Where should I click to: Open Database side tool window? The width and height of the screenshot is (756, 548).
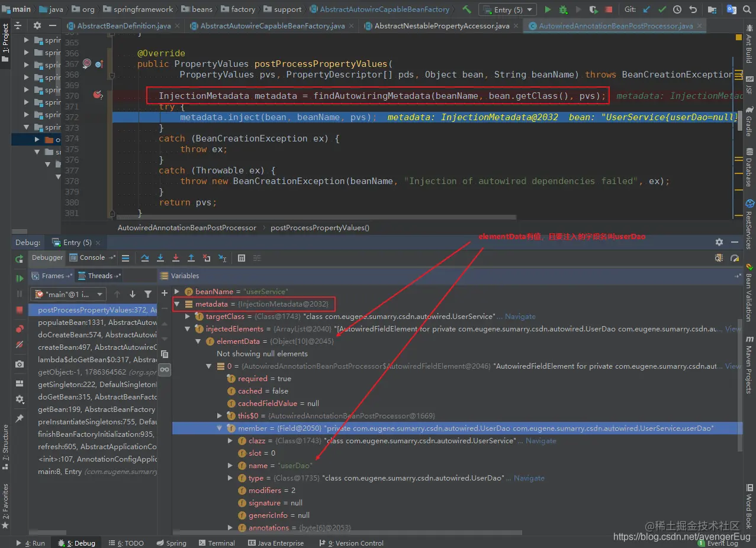pyautogui.click(x=749, y=168)
